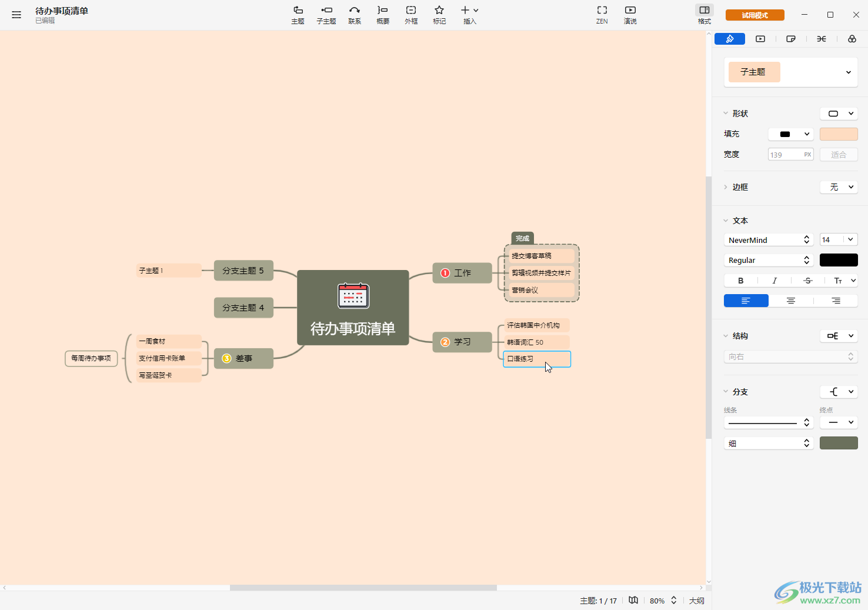Click the 宽度 width input field
Image resolution: width=868 pixels, height=610 pixels.
(x=791, y=155)
